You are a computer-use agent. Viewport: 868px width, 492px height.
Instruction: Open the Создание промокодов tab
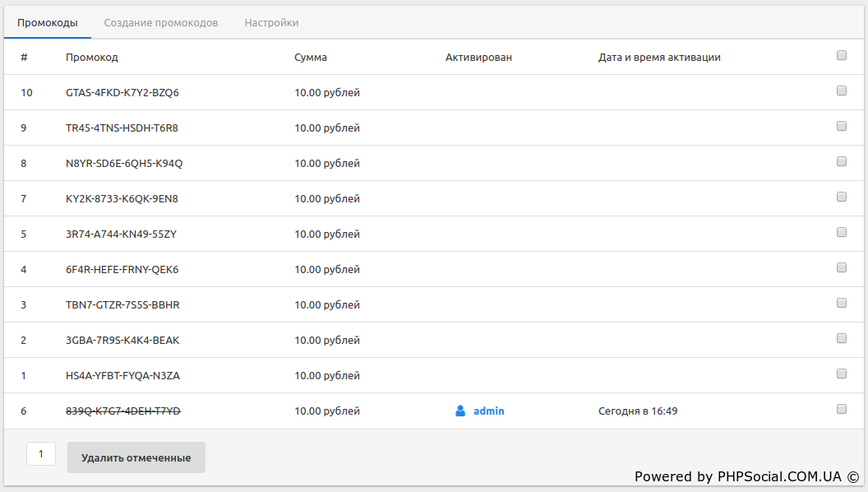click(x=161, y=23)
